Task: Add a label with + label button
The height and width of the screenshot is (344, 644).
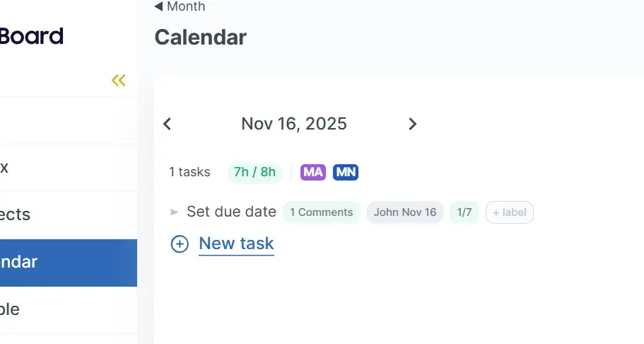Action: tap(509, 212)
